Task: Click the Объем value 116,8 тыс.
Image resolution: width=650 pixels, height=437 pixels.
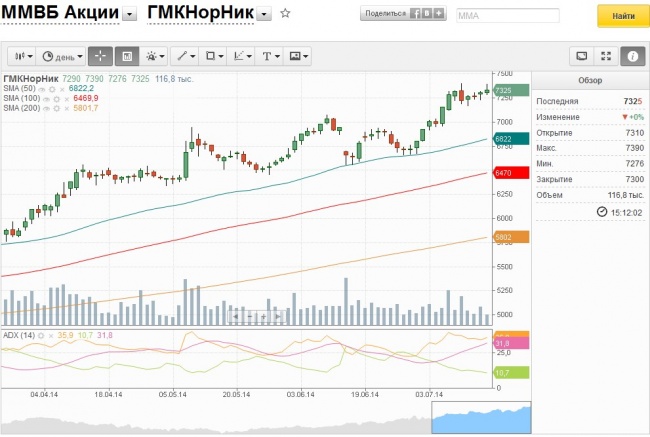Action: click(626, 195)
